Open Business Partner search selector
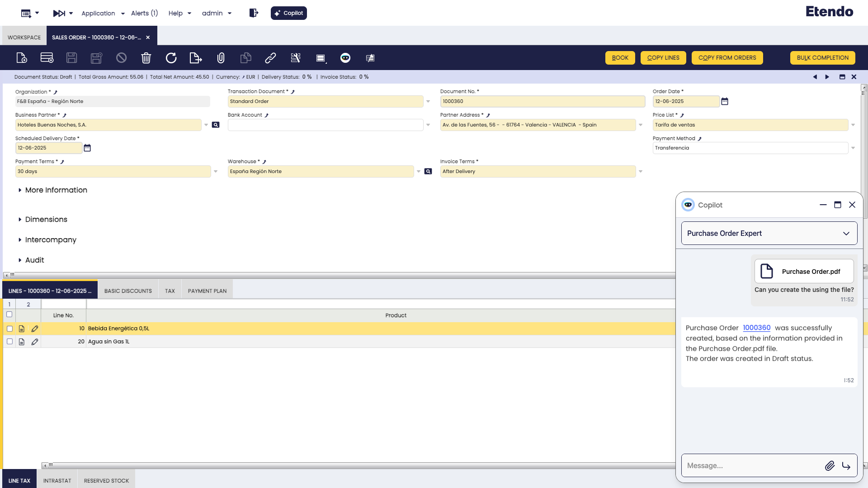The width and height of the screenshot is (868, 488). (216, 125)
